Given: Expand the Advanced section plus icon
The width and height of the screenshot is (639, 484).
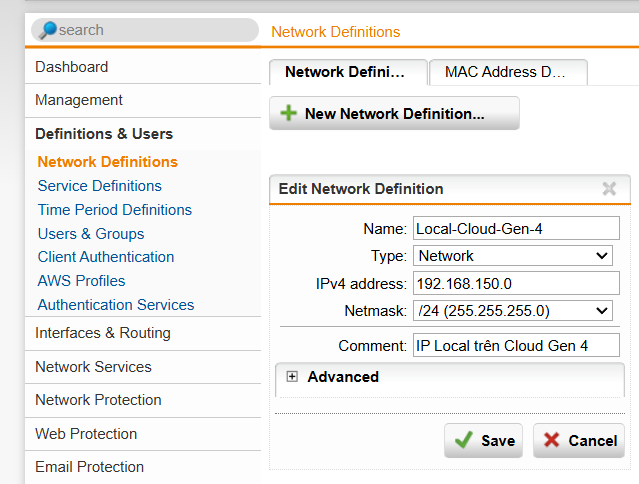Looking at the screenshot, I should pos(292,377).
